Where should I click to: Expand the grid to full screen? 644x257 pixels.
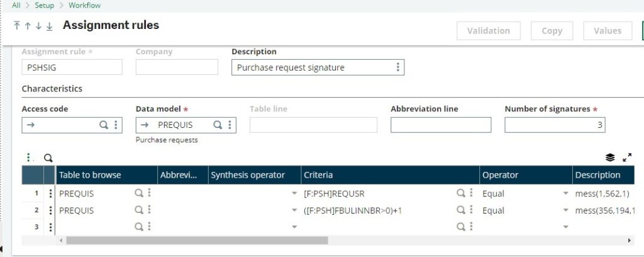[x=626, y=157]
